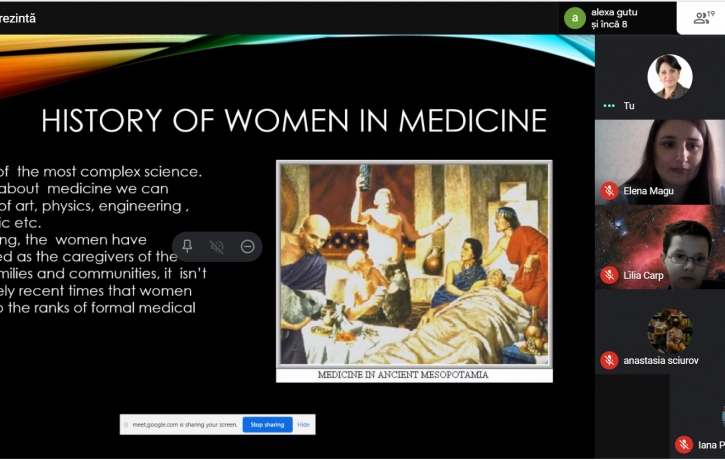Click Elena Magu's muted microphone icon
The width and height of the screenshot is (725, 460).
point(609,191)
